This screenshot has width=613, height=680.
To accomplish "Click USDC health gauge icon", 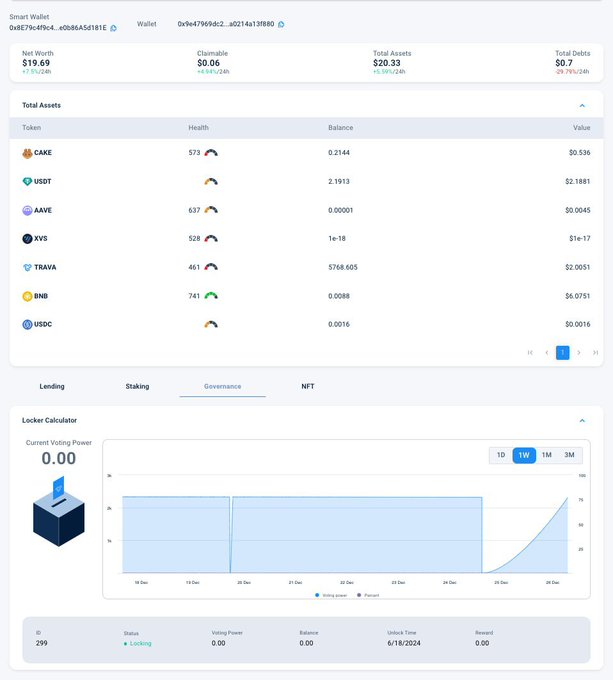I will click(x=211, y=324).
